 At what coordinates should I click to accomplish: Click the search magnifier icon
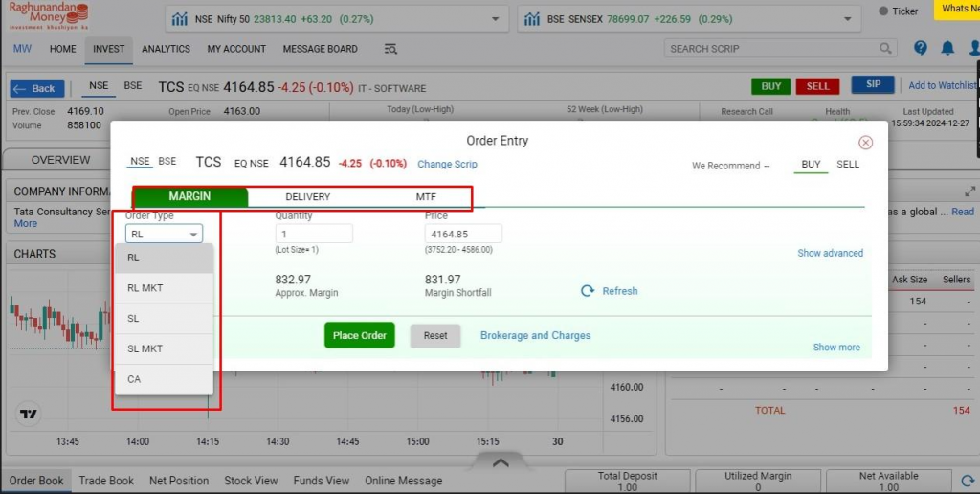coord(886,48)
